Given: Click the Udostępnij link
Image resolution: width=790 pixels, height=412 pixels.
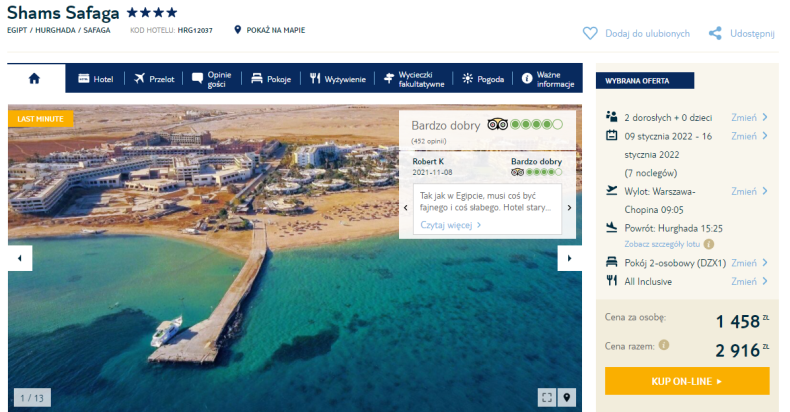Looking at the screenshot, I should (x=752, y=33).
